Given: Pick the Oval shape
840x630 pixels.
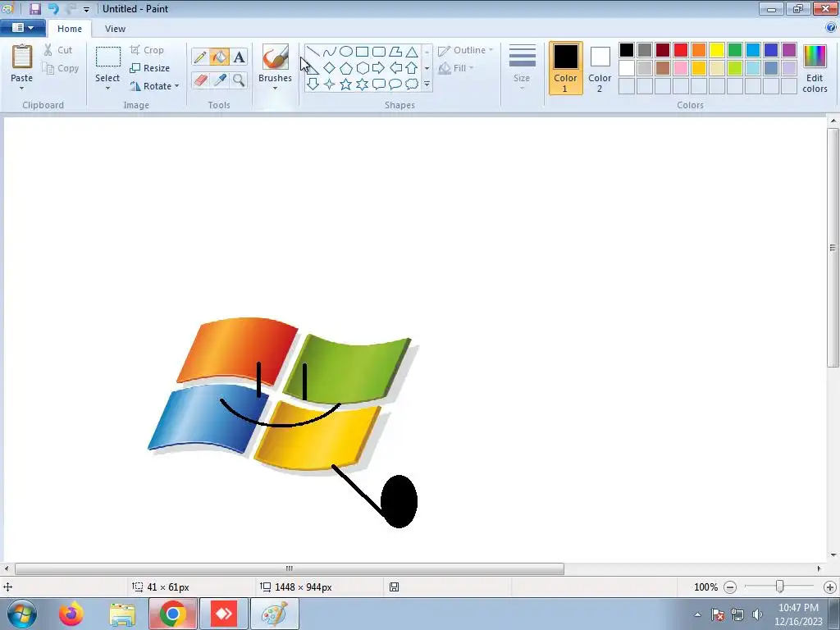Looking at the screenshot, I should (x=346, y=52).
